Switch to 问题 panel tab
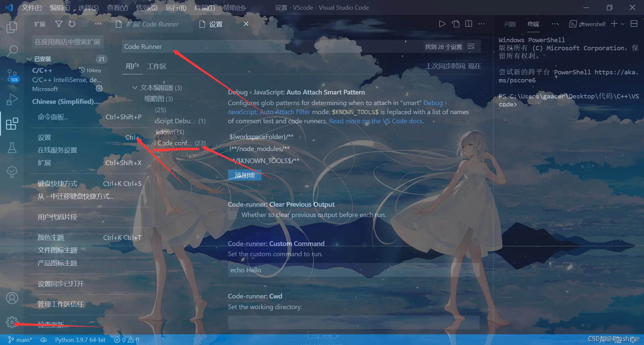The width and height of the screenshot is (644, 345). pyautogui.click(x=510, y=24)
